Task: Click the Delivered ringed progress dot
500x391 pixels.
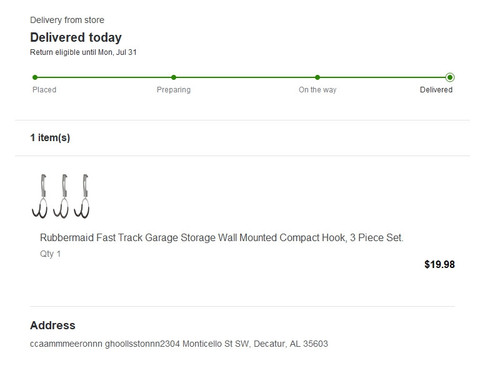Action: (x=450, y=77)
